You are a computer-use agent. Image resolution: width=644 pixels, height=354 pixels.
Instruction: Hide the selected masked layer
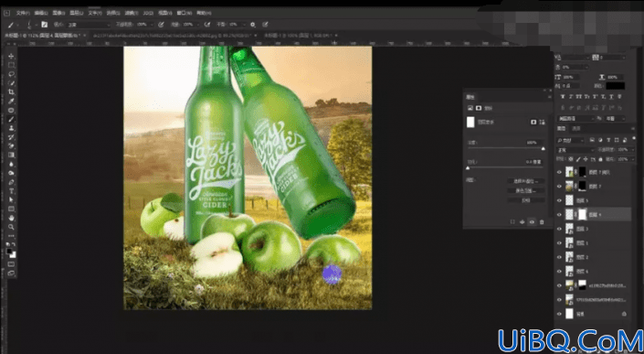point(559,215)
